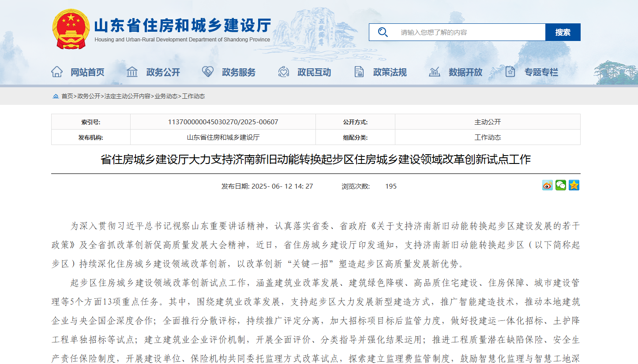Go to 首页 in the breadcrumb
The height and width of the screenshot is (364, 638).
[x=67, y=96]
